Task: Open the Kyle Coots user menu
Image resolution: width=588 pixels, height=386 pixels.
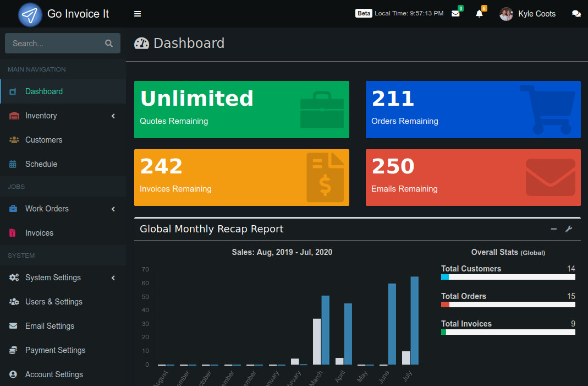Action: point(527,14)
